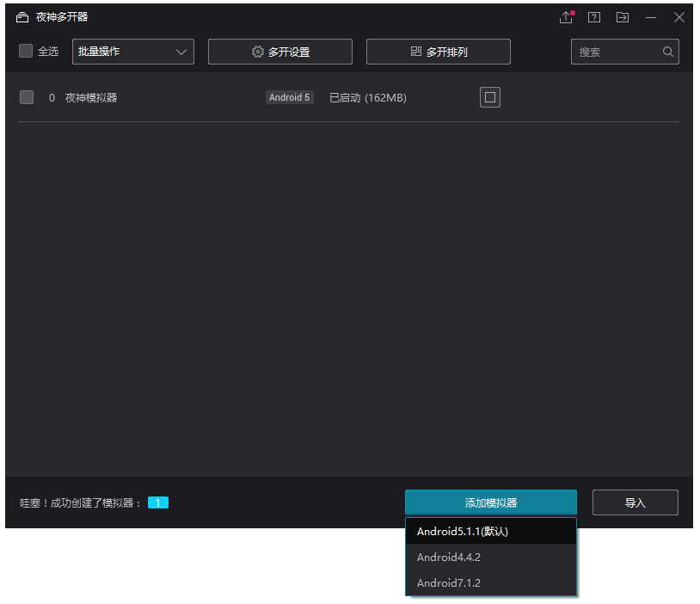
Task: Click the magnifier icon in search box
Action: point(668,52)
